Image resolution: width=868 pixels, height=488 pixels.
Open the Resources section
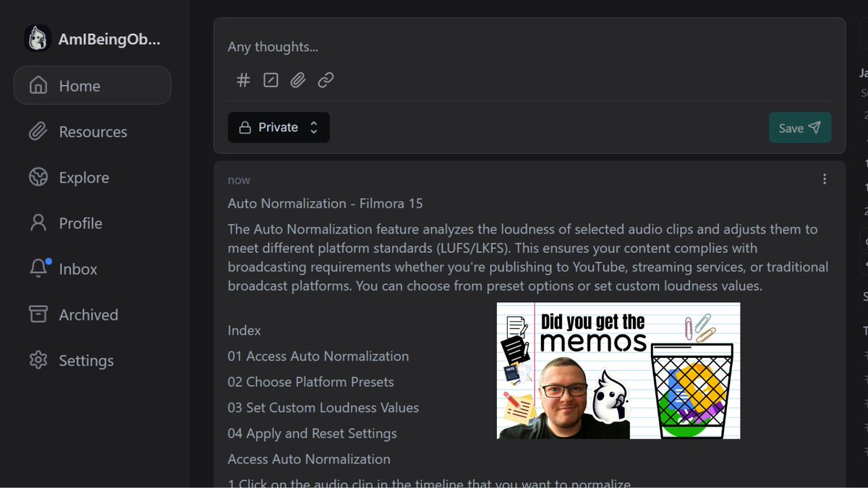(x=93, y=132)
